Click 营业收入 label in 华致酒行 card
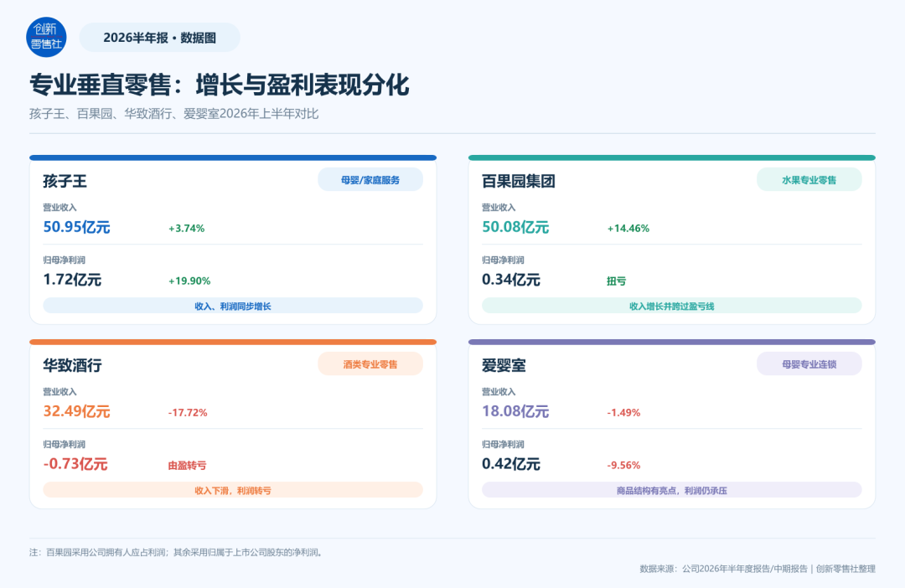The image size is (905, 588). [x=60, y=391]
